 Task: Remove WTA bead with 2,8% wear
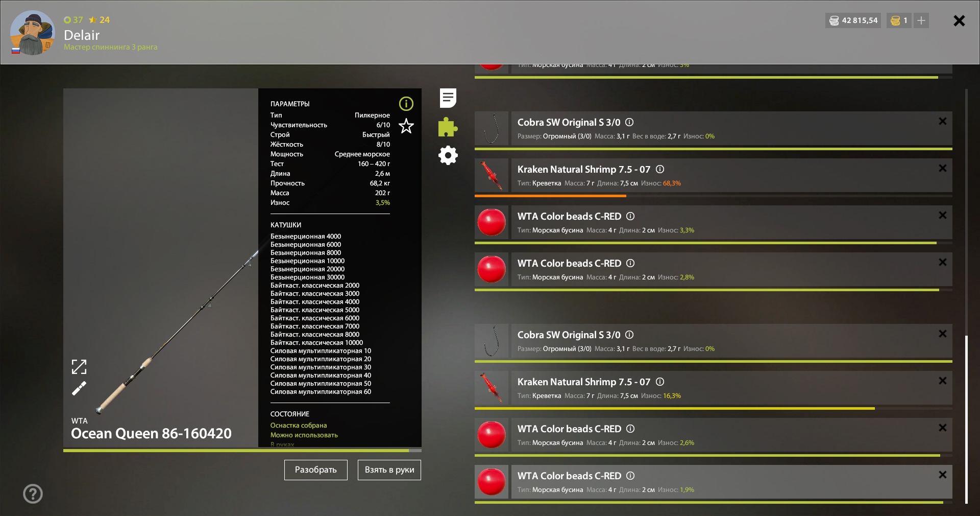(943, 262)
